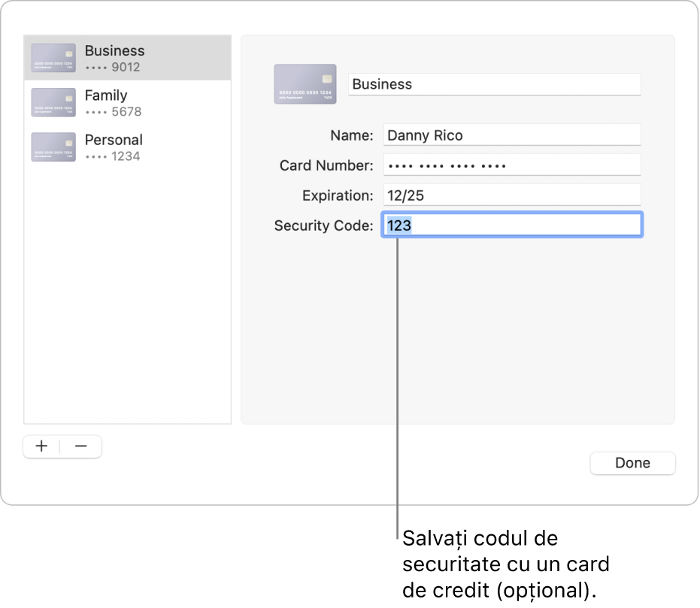Image resolution: width=700 pixels, height=608 pixels.
Task: Click the Business card thumbnail icon
Action: point(53,56)
